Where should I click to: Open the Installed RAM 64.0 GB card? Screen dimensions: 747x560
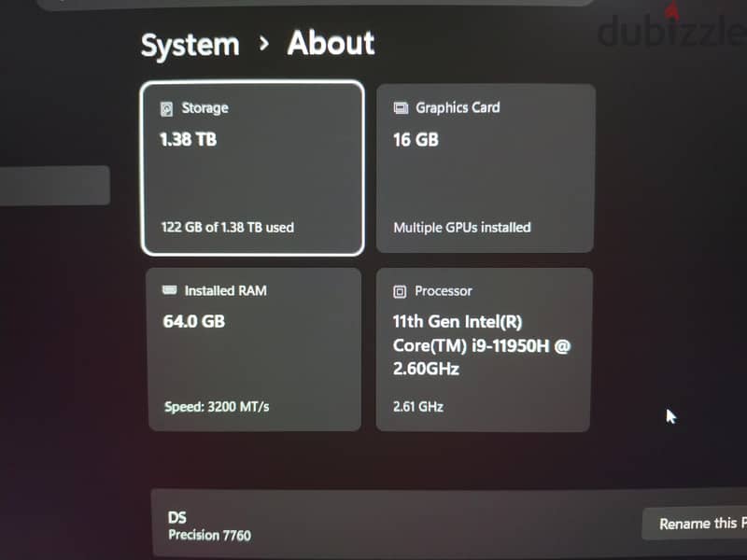click(x=254, y=349)
